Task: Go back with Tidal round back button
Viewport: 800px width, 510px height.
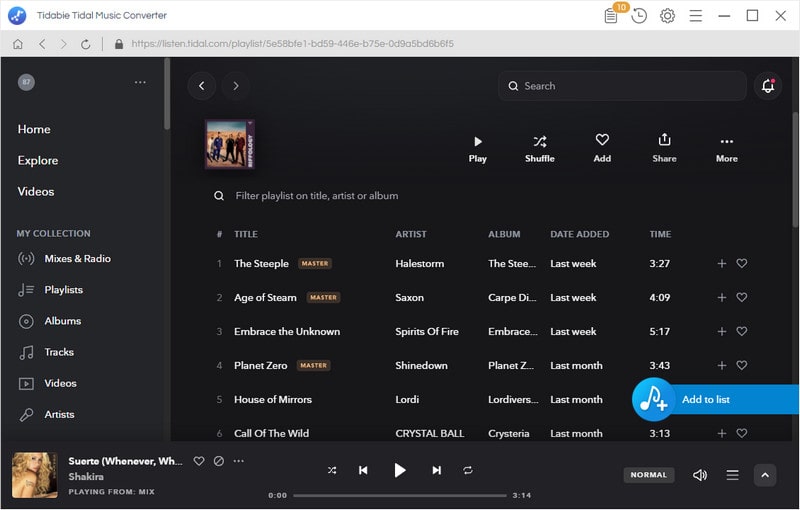Action: (202, 86)
